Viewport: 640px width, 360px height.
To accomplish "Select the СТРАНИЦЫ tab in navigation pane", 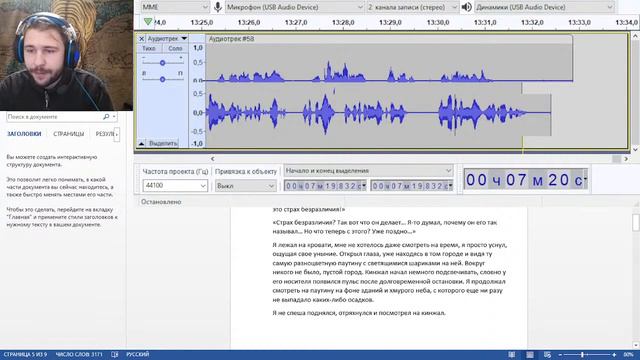I will [69, 134].
